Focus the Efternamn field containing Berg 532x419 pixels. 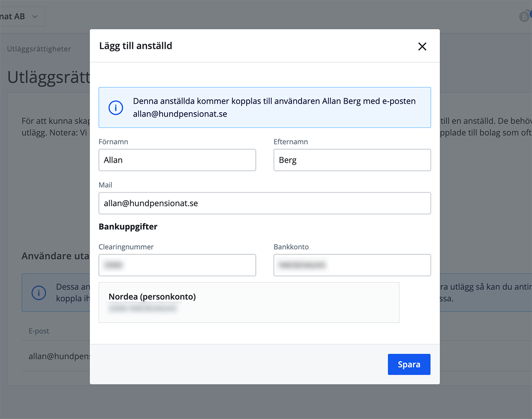352,160
